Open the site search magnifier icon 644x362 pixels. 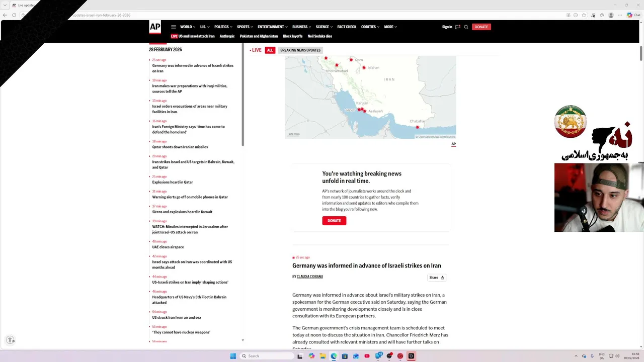pos(466,27)
